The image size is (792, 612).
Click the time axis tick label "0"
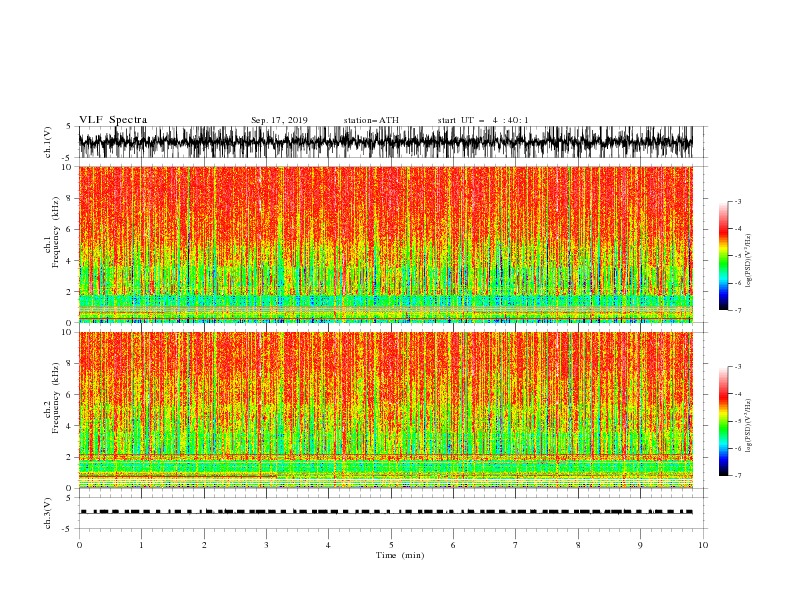pos(79,545)
